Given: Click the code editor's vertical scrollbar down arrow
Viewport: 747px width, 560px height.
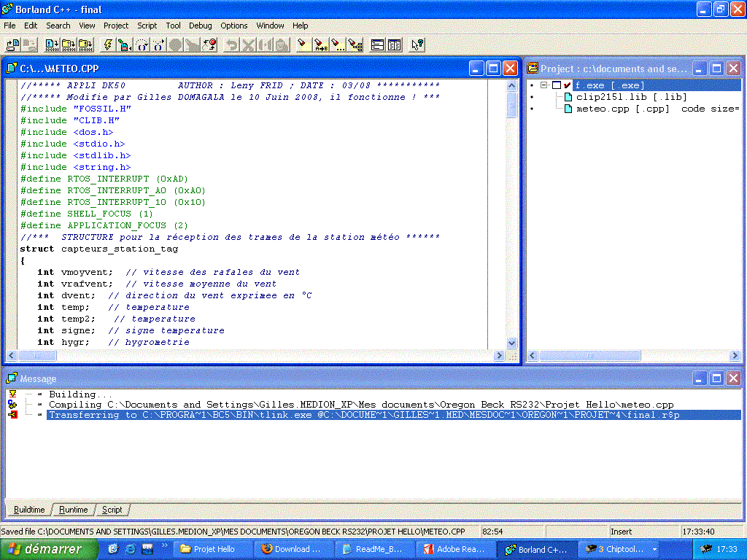Looking at the screenshot, I should (511, 343).
